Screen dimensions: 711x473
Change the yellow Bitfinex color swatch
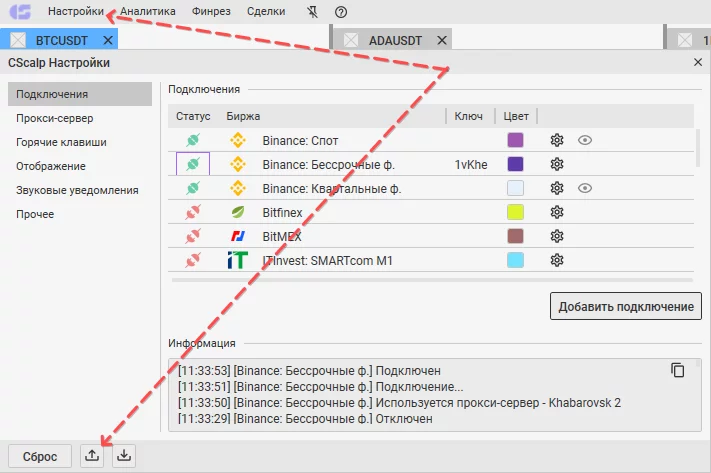tap(515, 212)
